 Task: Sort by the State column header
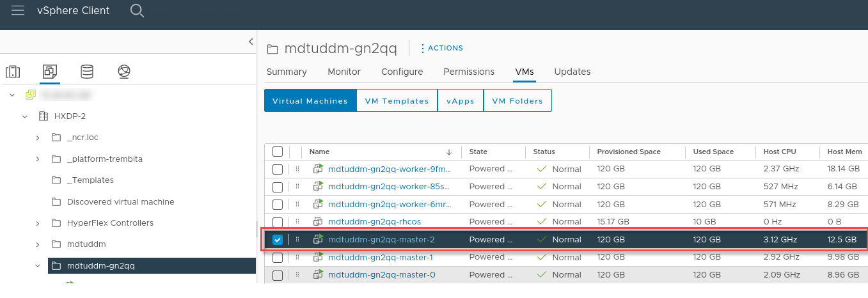(478, 152)
